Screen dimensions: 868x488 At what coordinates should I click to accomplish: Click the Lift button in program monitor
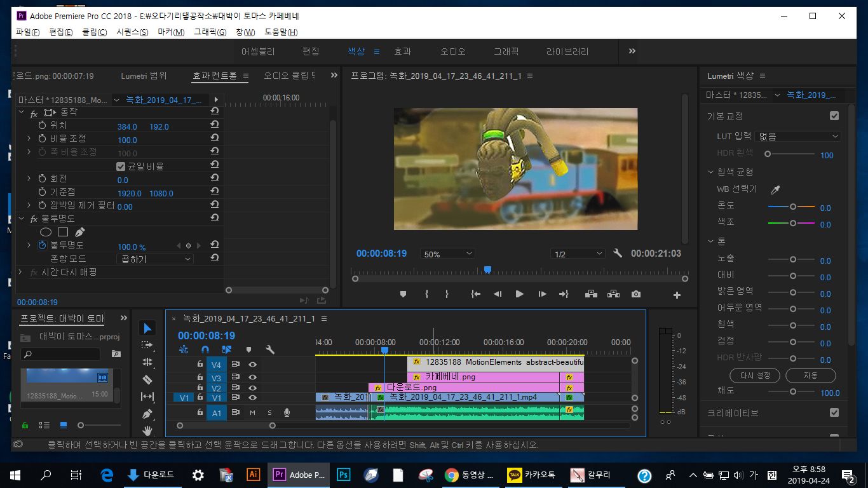(x=592, y=294)
